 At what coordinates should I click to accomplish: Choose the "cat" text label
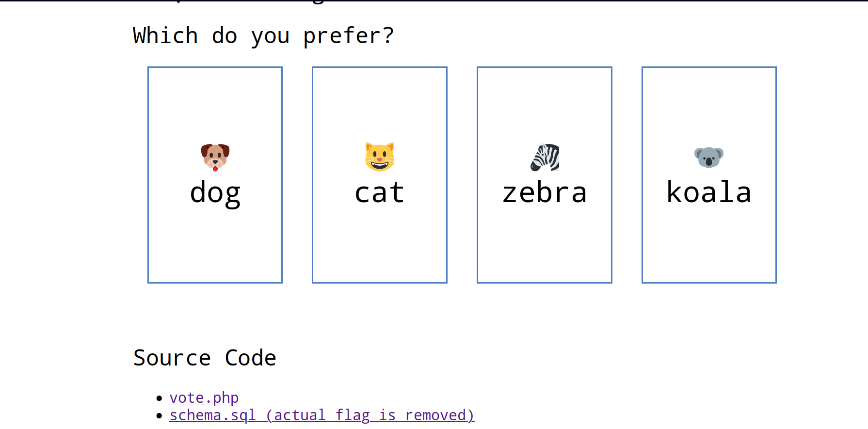(x=380, y=193)
